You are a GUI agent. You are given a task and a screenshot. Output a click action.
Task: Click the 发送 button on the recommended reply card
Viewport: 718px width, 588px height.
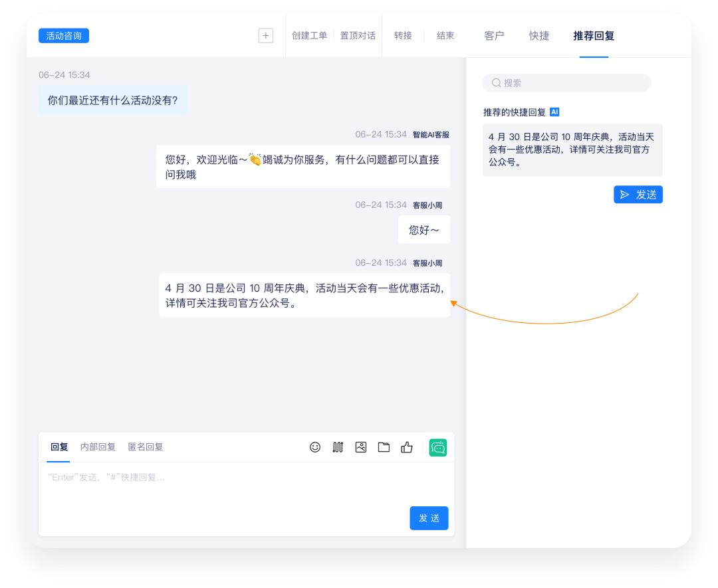(x=638, y=195)
